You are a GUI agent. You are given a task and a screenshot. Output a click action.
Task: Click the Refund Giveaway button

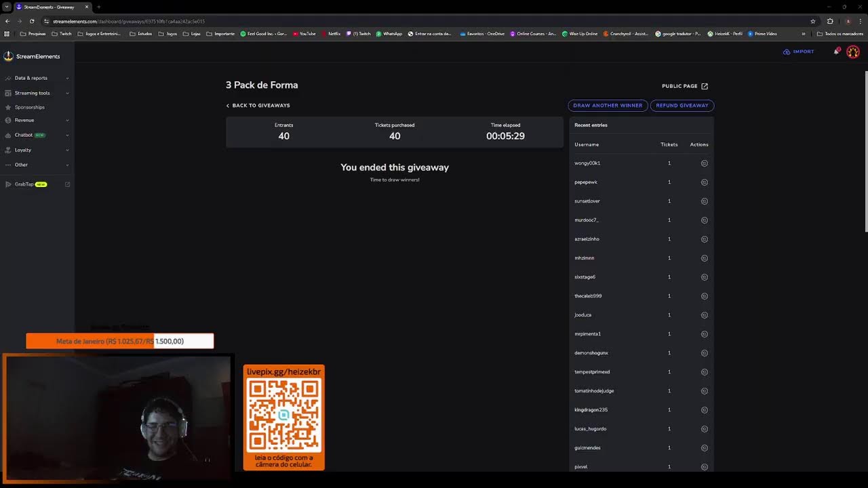tap(682, 106)
